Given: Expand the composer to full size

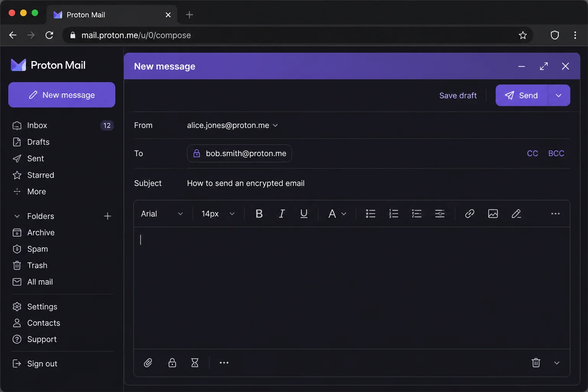Looking at the screenshot, I should coord(544,66).
